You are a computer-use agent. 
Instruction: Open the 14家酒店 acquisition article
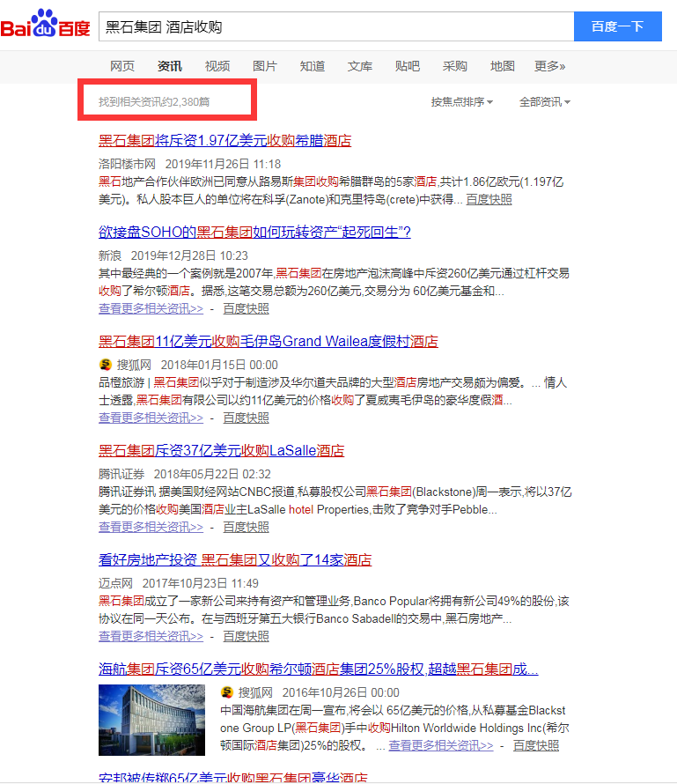(x=234, y=560)
